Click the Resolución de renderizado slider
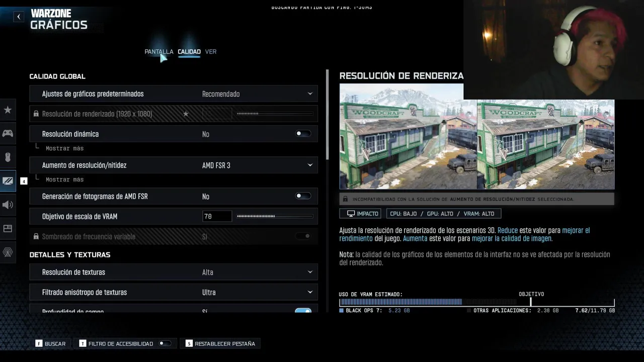 tap(275, 114)
